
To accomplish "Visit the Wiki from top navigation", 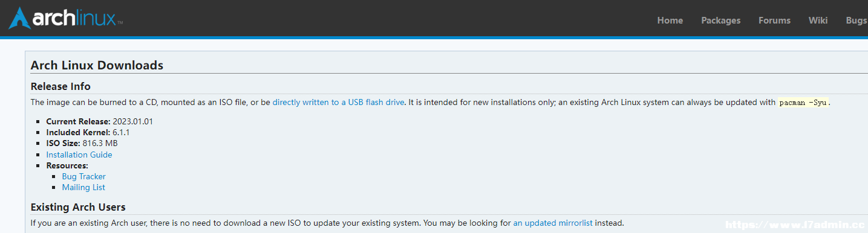I will [818, 21].
